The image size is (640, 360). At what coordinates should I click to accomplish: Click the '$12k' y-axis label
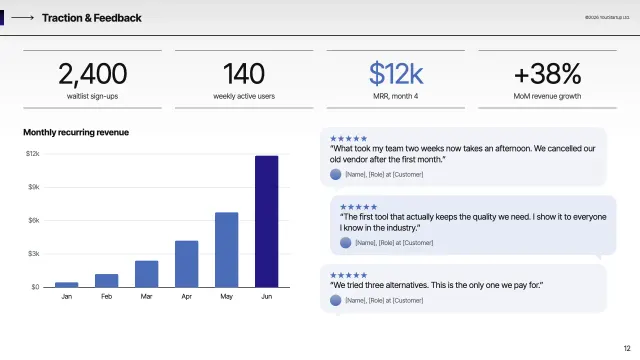(x=33, y=154)
